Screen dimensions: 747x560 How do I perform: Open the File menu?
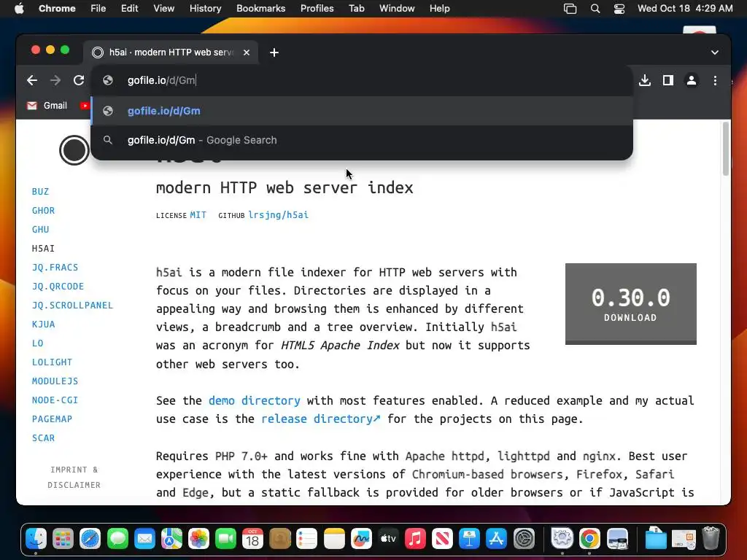point(98,9)
